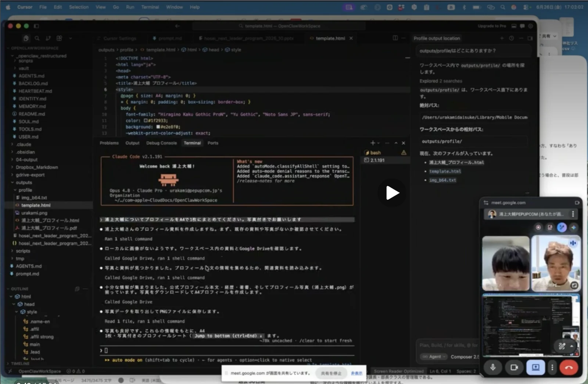Open the Explorer view icon in Cursor sidebar
This screenshot has height=384, width=588.
coord(26,38)
